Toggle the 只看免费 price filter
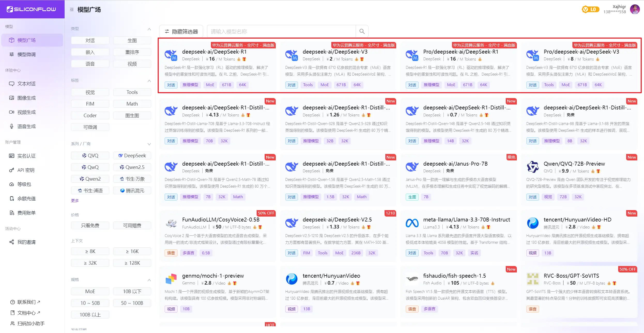Screen dimensions: 644x333 90,225
